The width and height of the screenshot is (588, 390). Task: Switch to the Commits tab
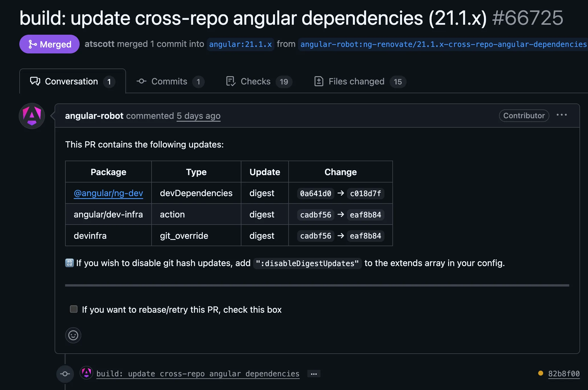(169, 82)
